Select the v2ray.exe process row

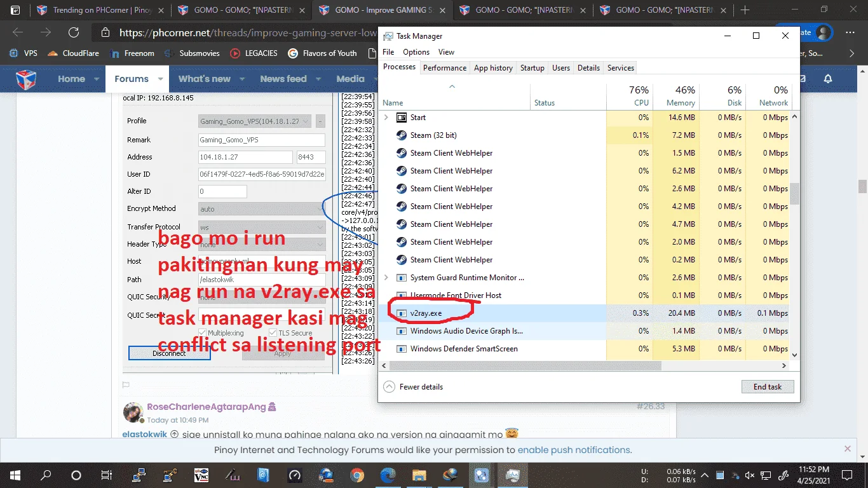point(585,313)
